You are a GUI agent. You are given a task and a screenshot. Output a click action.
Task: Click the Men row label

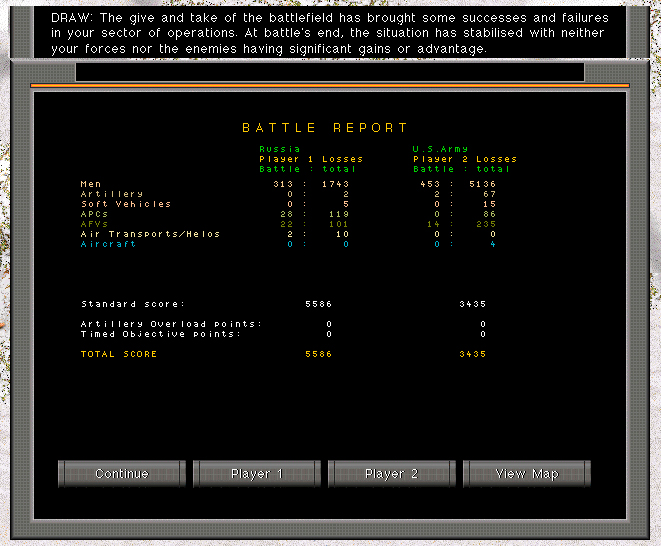[x=91, y=184]
